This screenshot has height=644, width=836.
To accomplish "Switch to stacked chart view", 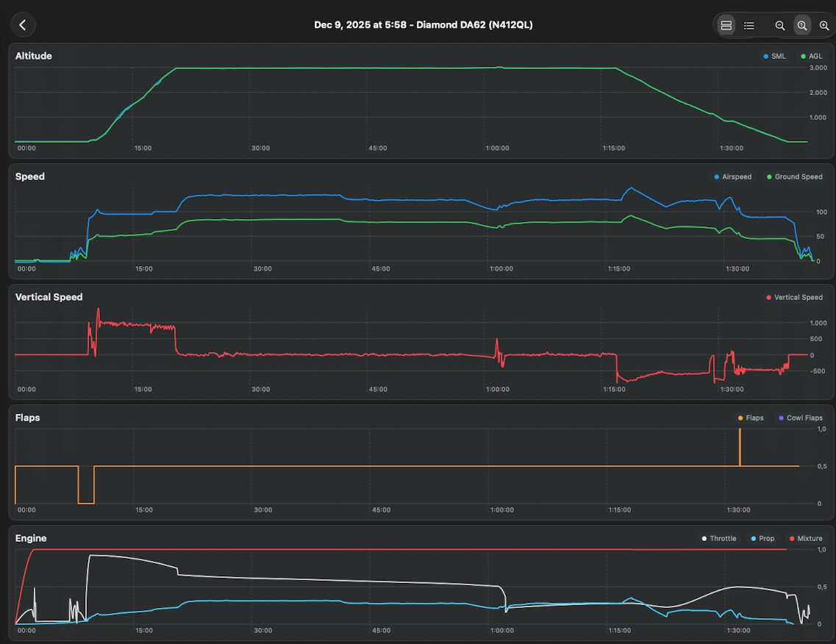I will pos(726,26).
